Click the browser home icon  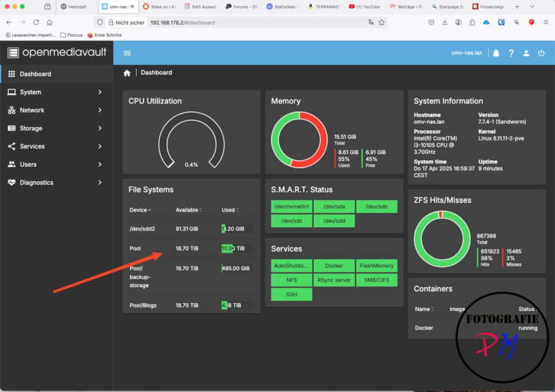(x=49, y=22)
